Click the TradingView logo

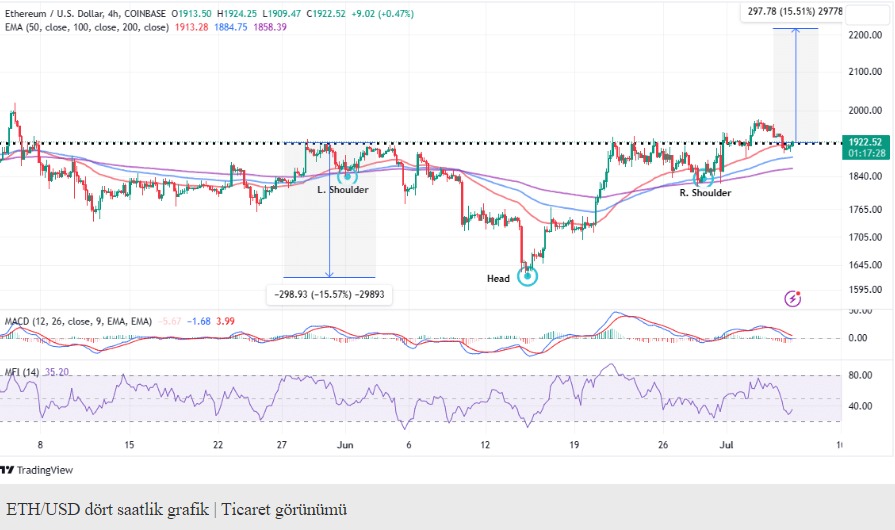pos(37,470)
